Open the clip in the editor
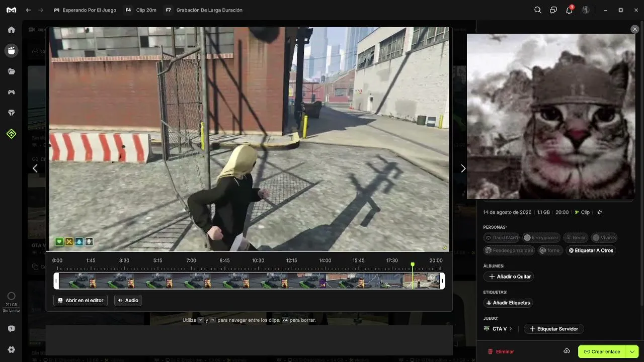Image resolution: width=644 pixels, height=362 pixels. pos(80,300)
